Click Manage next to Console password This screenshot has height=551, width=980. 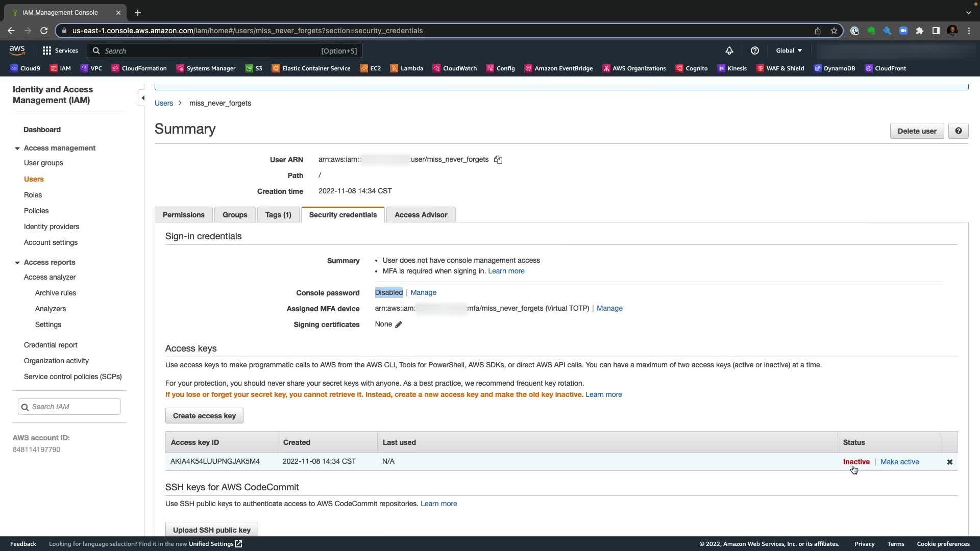point(423,292)
